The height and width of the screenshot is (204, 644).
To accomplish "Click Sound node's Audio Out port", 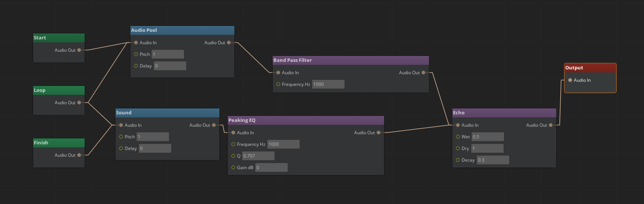I will pyautogui.click(x=214, y=125).
